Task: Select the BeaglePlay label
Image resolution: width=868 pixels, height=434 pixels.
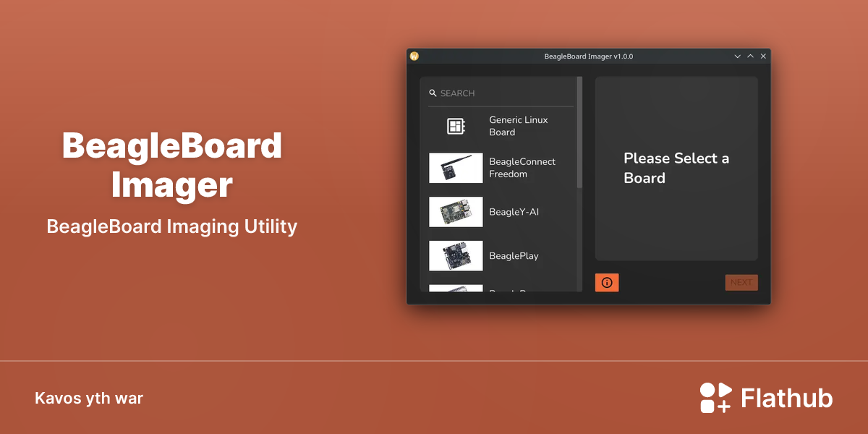Action: click(514, 256)
